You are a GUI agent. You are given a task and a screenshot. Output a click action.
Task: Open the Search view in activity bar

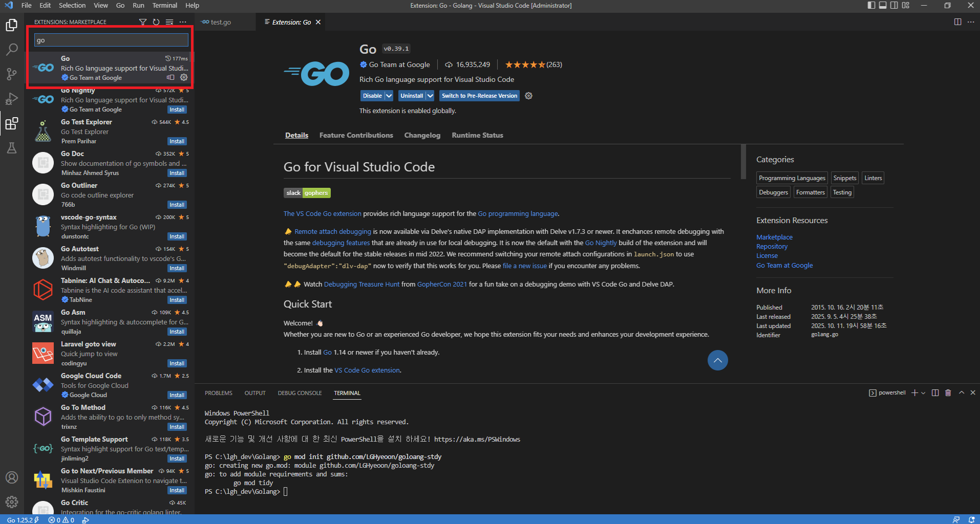click(12, 50)
